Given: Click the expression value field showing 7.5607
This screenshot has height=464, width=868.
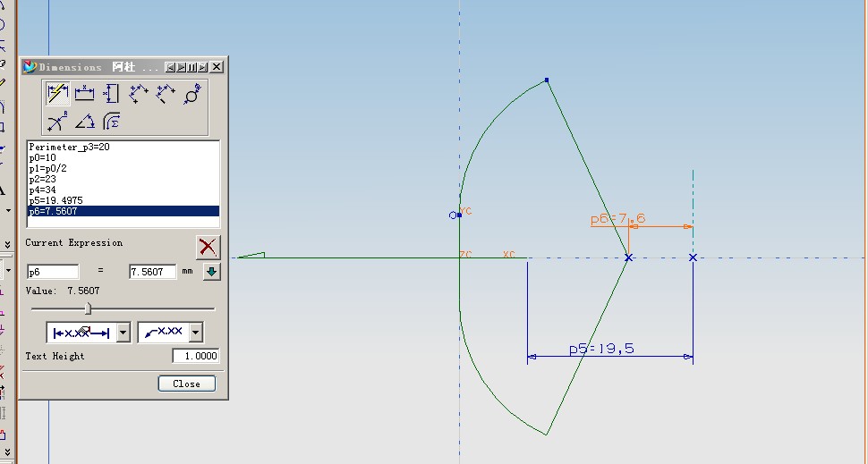Looking at the screenshot, I should (x=152, y=272).
